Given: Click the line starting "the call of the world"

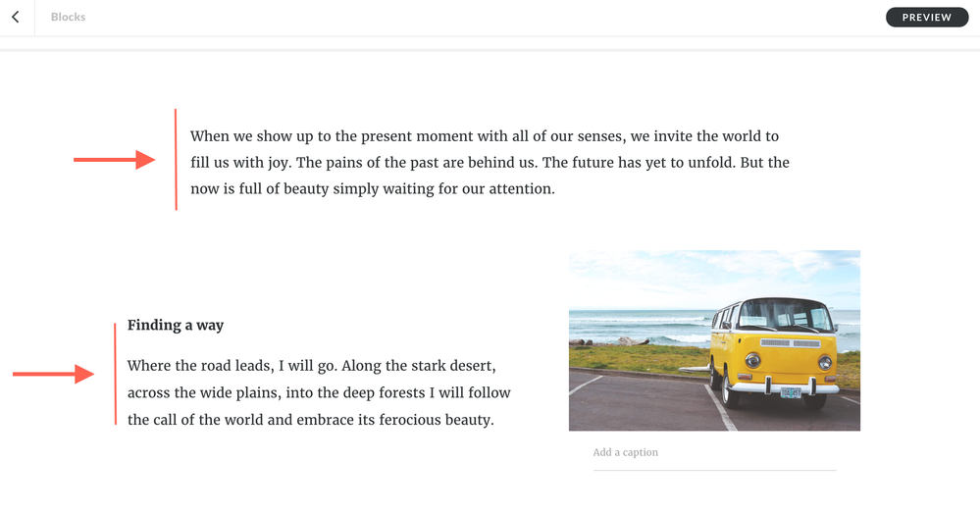Looking at the screenshot, I should tap(310, 420).
